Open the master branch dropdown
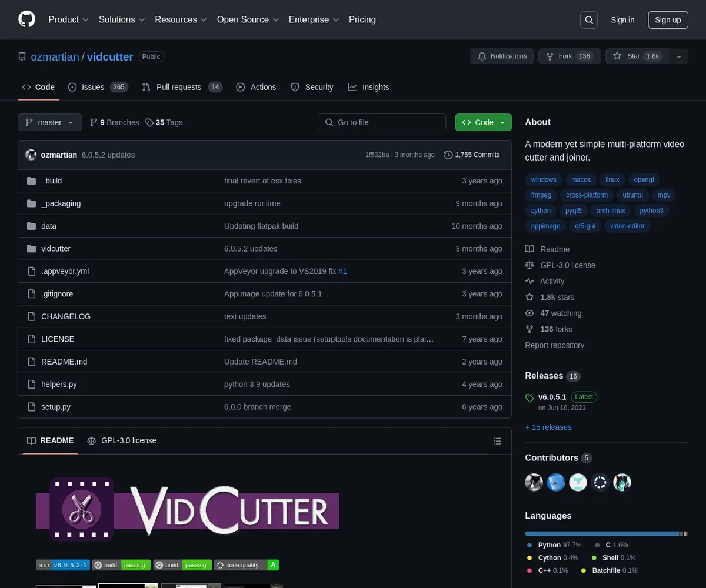The image size is (706, 588). pyautogui.click(x=49, y=122)
